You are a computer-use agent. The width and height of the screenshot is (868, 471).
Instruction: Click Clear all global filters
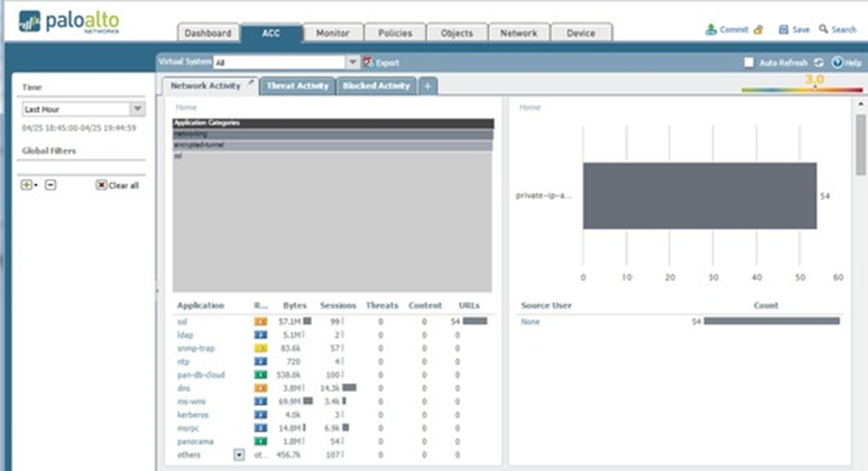[x=117, y=185]
